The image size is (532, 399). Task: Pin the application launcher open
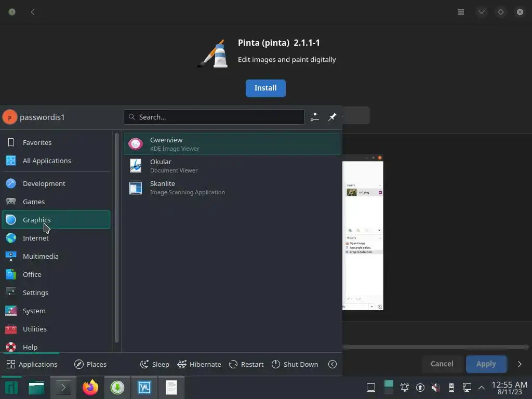332,117
